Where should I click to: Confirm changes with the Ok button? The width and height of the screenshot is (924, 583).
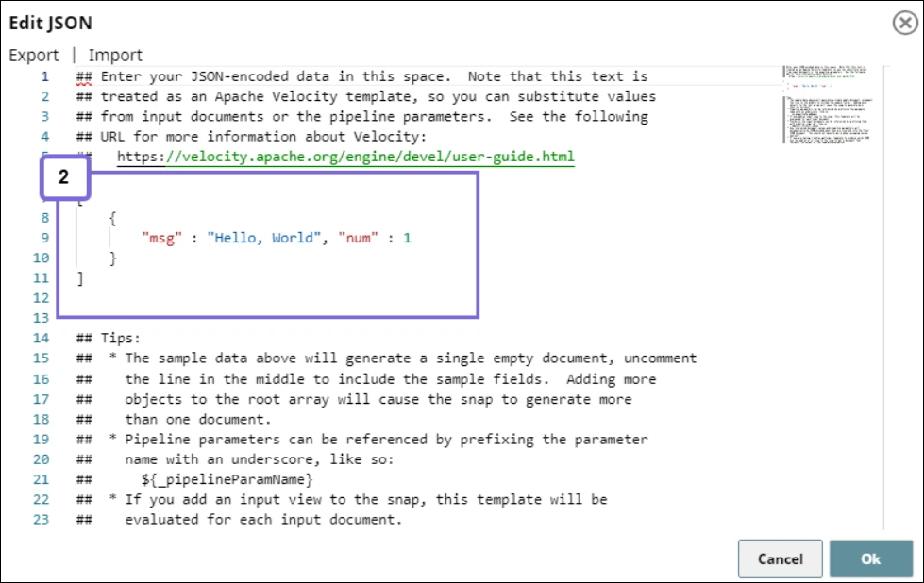[870, 558]
